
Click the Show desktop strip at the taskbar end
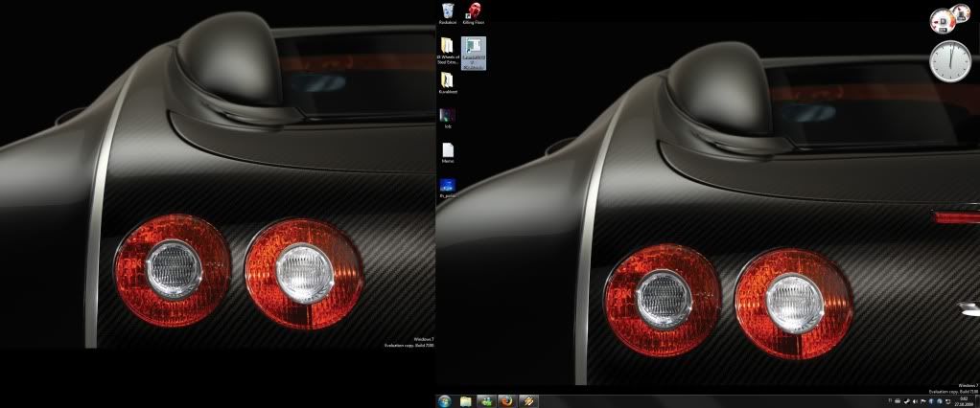(977, 401)
